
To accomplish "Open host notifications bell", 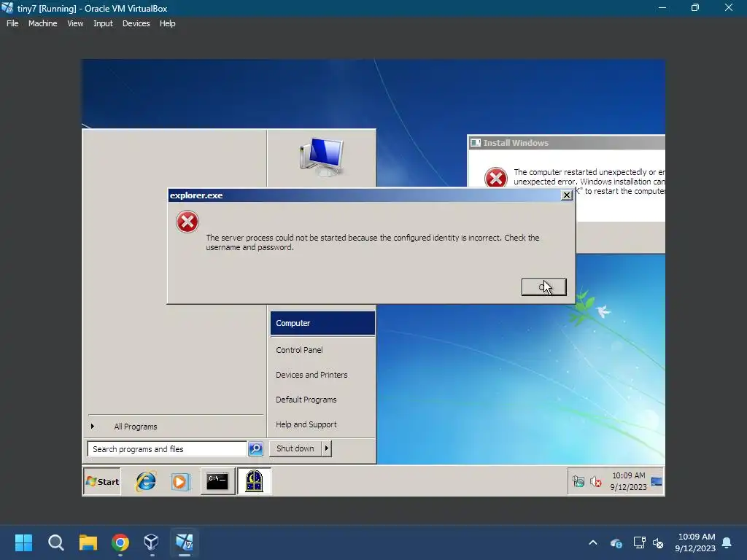I will coord(727,542).
